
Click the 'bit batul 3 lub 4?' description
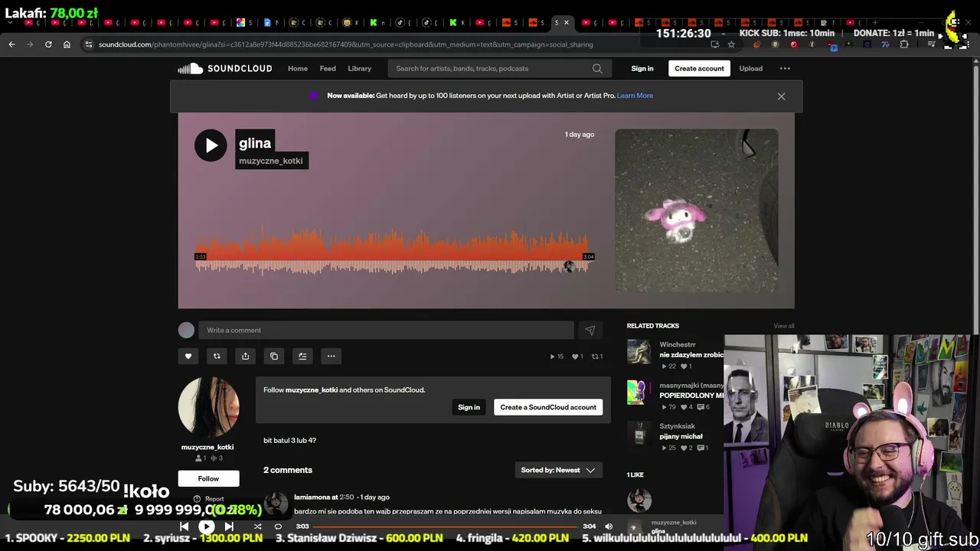(289, 441)
